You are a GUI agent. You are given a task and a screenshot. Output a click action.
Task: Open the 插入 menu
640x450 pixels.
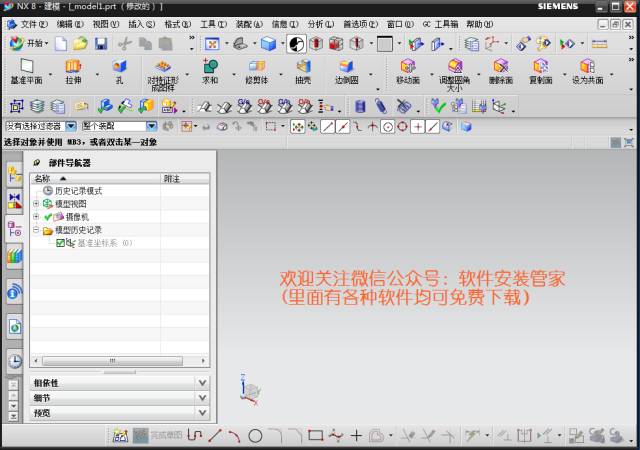(x=139, y=23)
